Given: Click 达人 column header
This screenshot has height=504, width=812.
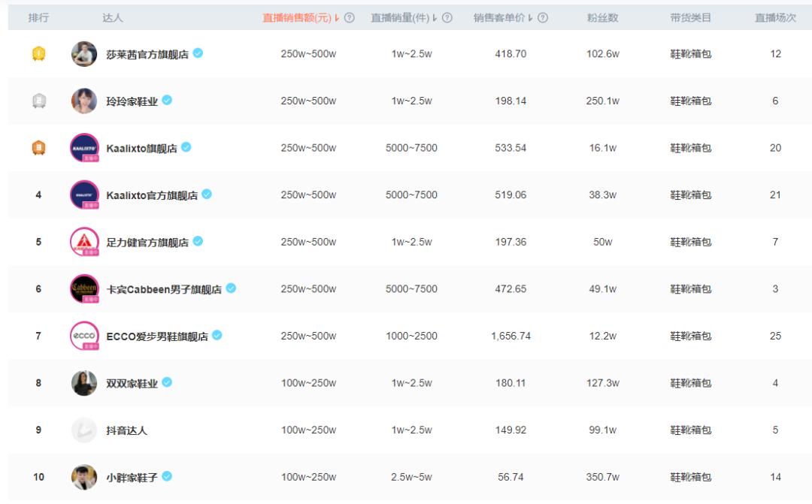Looking at the screenshot, I should 113,17.
